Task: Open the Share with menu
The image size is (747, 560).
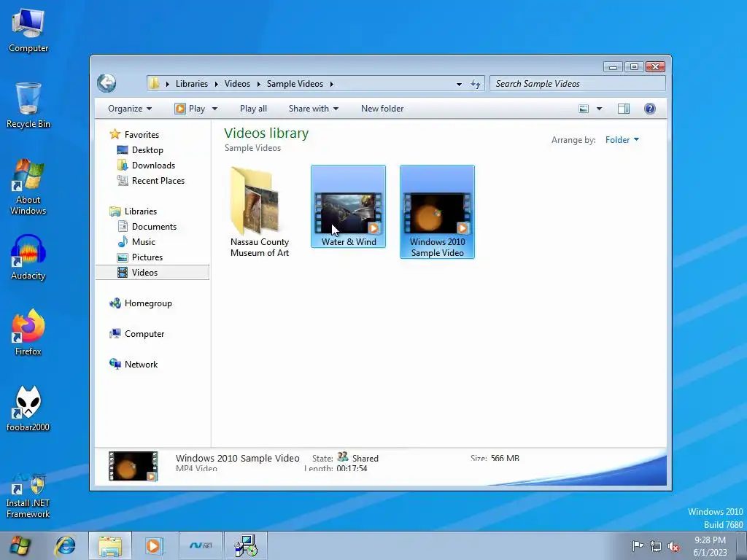Action: point(314,109)
